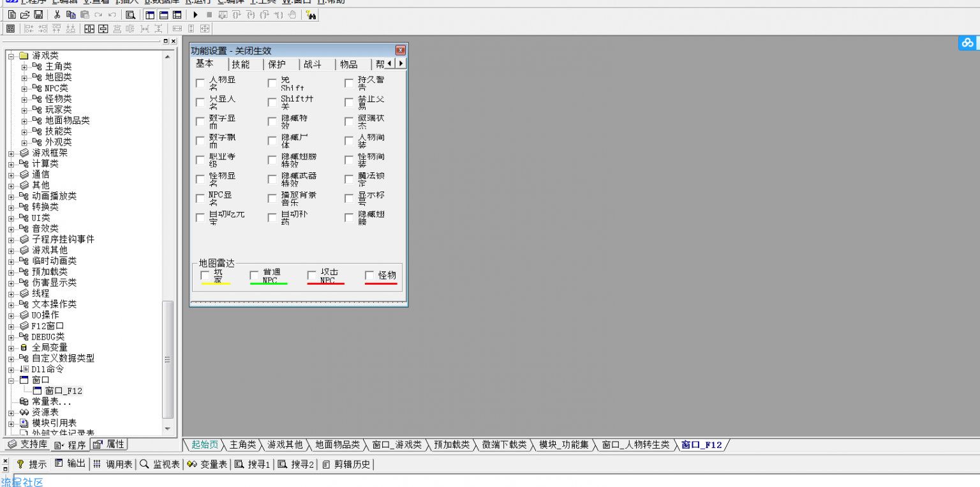Tick the 自动补药 checkbox
The height and width of the screenshot is (487, 980).
tap(272, 218)
